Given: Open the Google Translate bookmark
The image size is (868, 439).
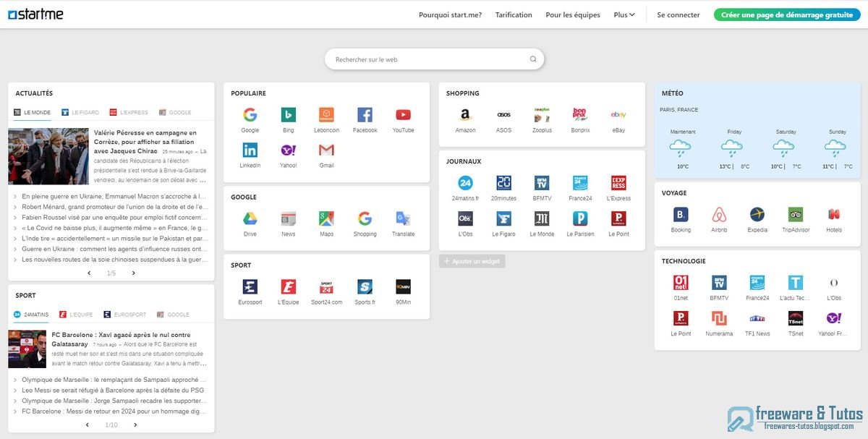Looking at the screenshot, I should tap(403, 218).
